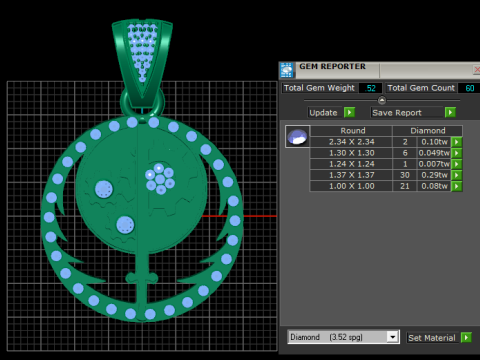The width and height of the screenshot is (480, 360).
Task: Click the Total Gem Count value field
Action: pos(469,88)
